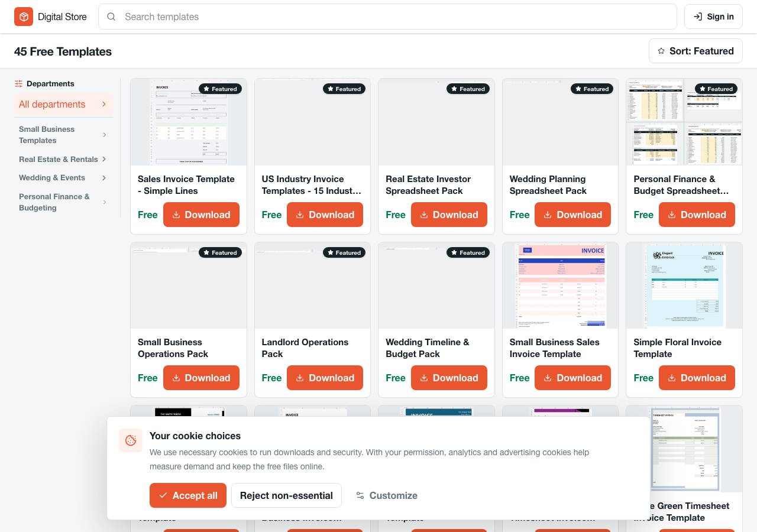Click the Digital Store brand name
This screenshot has height=532, width=757.
point(62,17)
